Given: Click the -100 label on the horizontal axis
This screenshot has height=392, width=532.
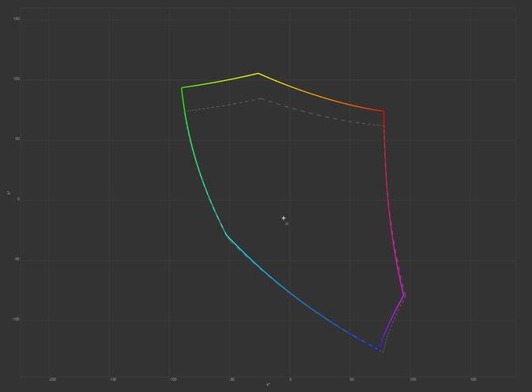Looking at the screenshot, I should click(x=173, y=379).
